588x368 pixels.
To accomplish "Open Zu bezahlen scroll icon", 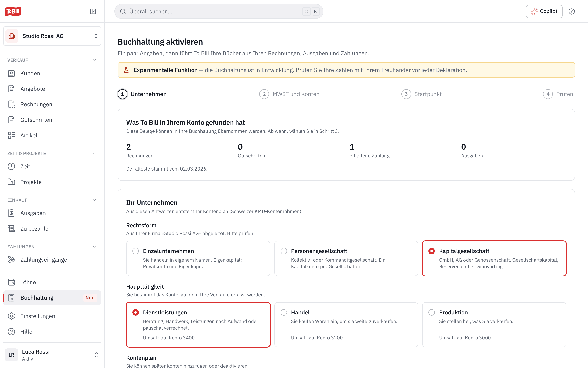I will (11, 229).
